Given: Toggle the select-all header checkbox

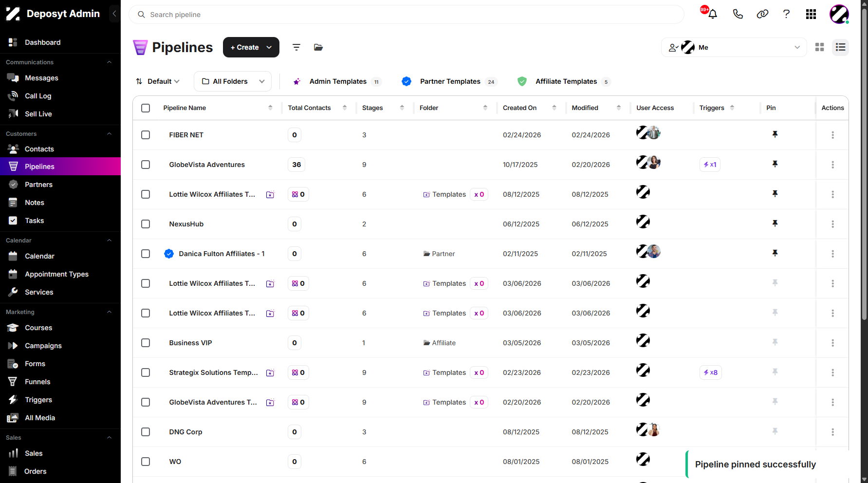Looking at the screenshot, I should click(146, 108).
